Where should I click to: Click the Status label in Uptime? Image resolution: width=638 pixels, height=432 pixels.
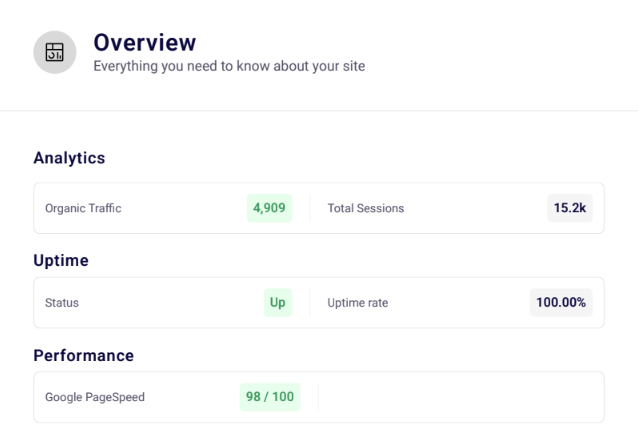pos(62,303)
